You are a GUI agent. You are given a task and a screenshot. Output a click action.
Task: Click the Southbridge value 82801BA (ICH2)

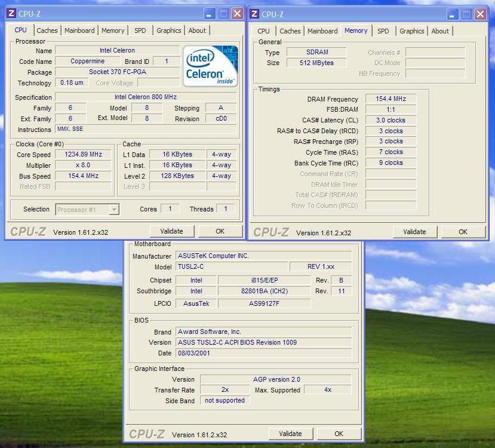pos(265,291)
